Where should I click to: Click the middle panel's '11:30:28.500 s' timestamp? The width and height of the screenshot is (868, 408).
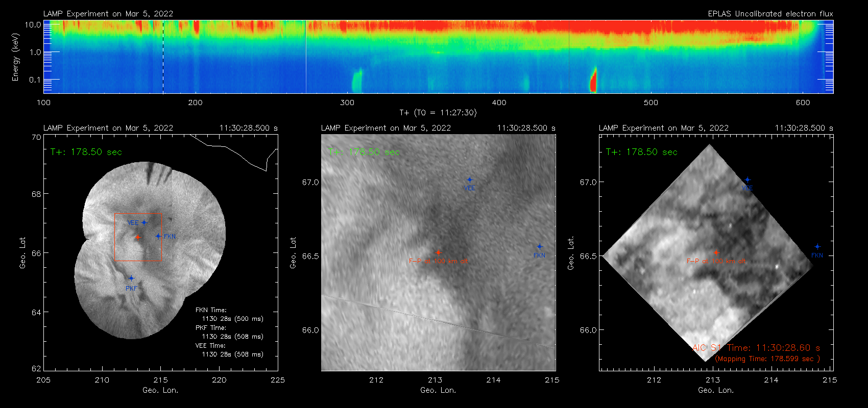coord(526,128)
